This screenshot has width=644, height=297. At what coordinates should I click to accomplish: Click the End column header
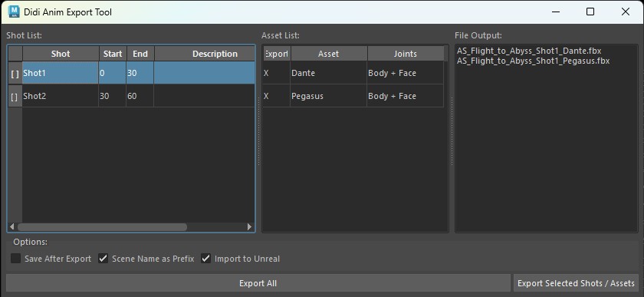(140, 54)
